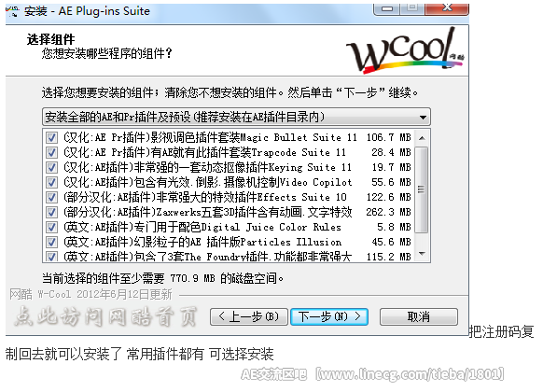The width and height of the screenshot is (543, 392).
Task: Toggle Particles Illusion plugin checkbox
Action: point(51,243)
